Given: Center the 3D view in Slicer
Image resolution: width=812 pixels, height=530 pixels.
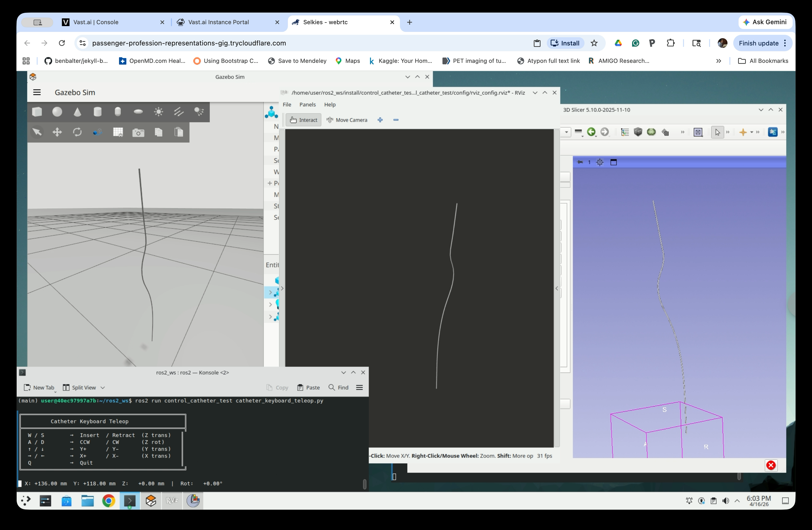Looking at the screenshot, I should click(600, 162).
